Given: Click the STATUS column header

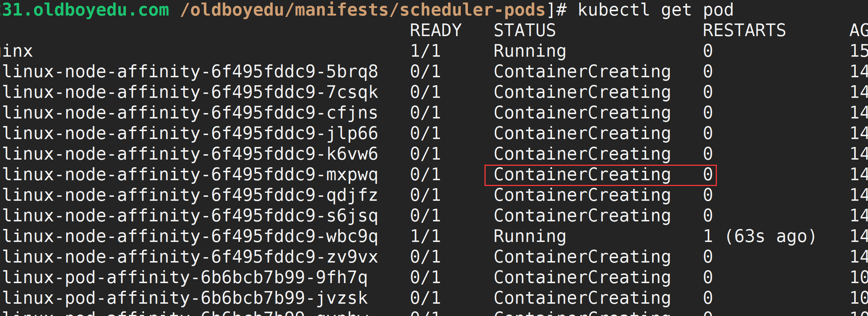Looking at the screenshot, I should (525, 30).
